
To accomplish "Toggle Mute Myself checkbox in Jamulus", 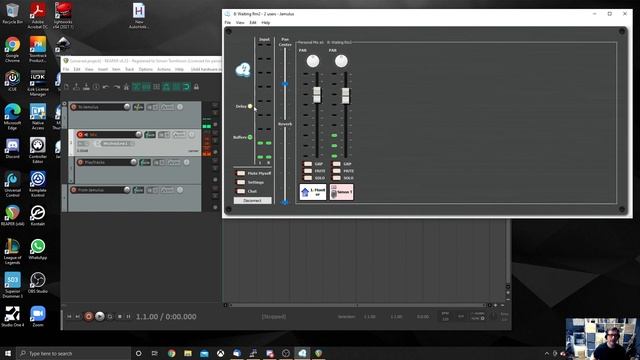I will (241, 173).
